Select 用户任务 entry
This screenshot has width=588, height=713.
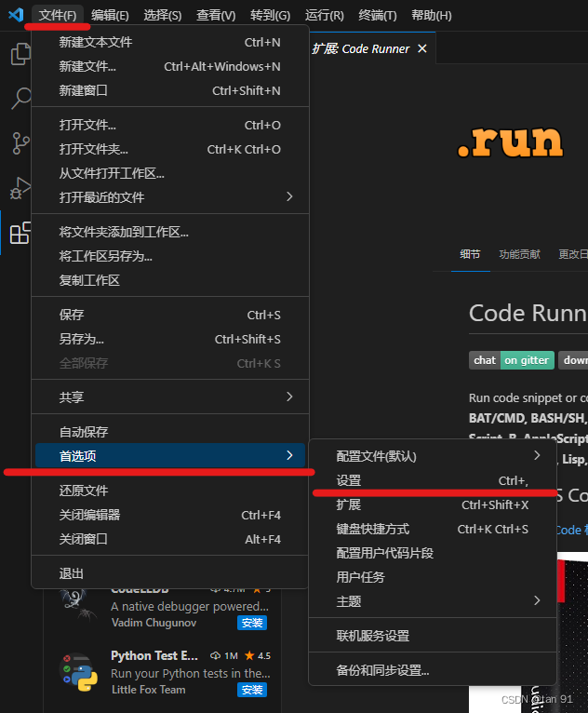(x=433, y=577)
